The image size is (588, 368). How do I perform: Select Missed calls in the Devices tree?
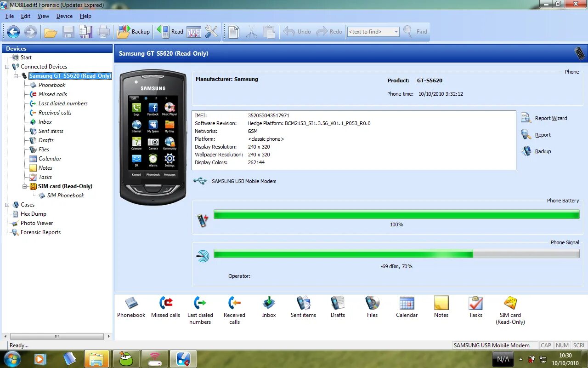(x=53, y=94)
